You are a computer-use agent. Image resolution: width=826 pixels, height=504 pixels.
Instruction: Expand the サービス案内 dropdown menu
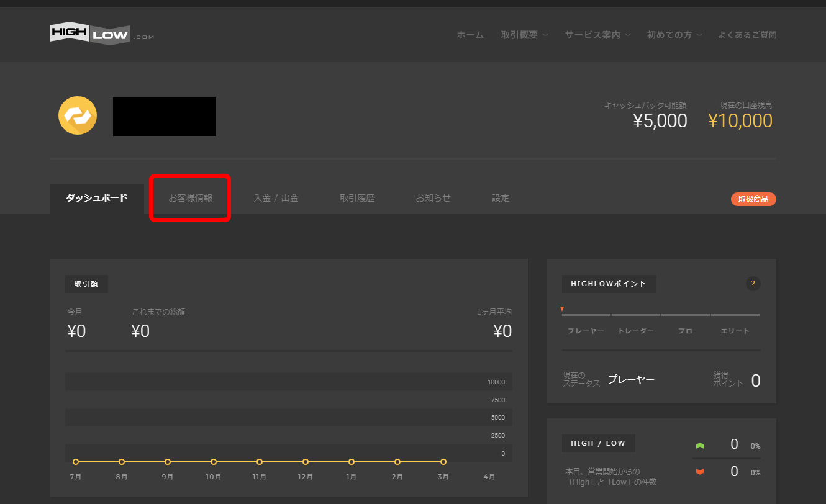(598, 35)
